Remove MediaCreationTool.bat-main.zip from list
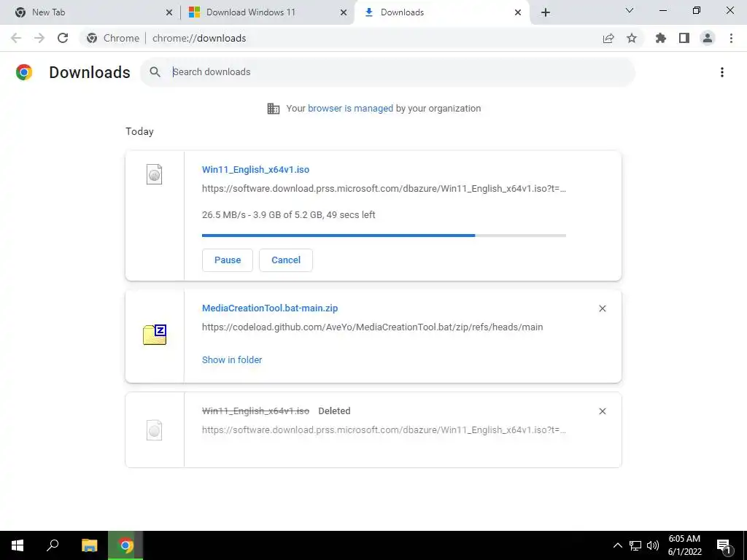 click(x=603, y=308)
